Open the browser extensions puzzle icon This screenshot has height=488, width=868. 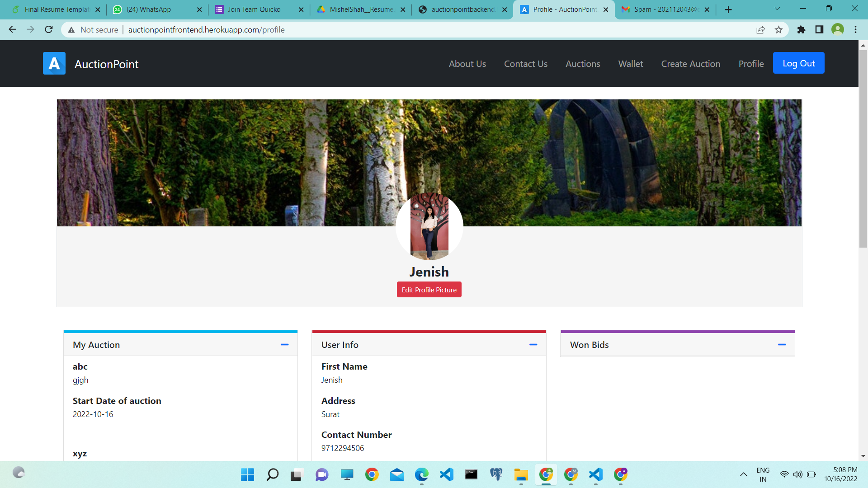801,30
